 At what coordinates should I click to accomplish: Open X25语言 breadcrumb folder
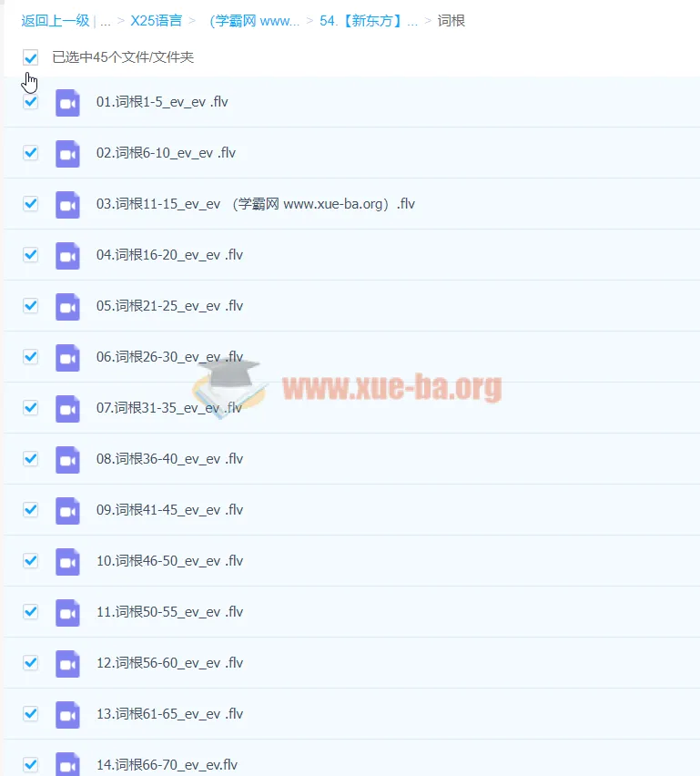156,20
